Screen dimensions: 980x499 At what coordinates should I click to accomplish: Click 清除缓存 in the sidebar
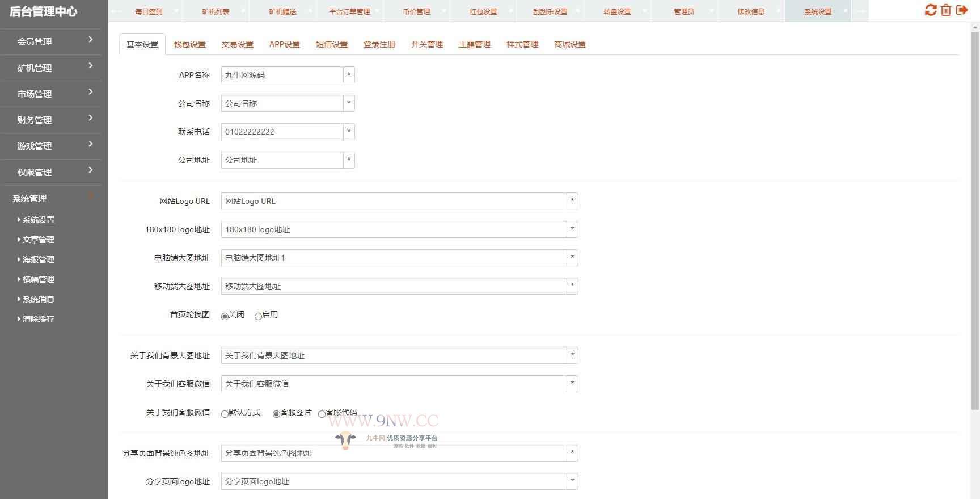[38, 319]
